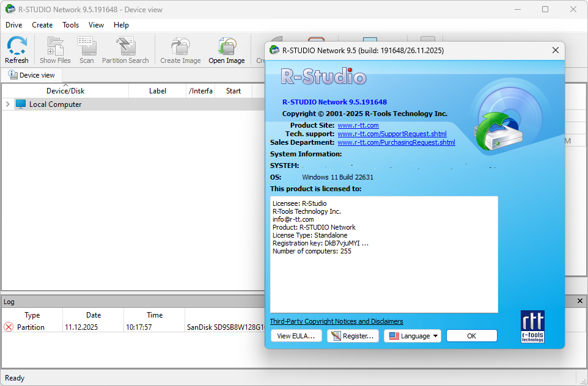Click the License Type: Standalone line

click(310, 235)
